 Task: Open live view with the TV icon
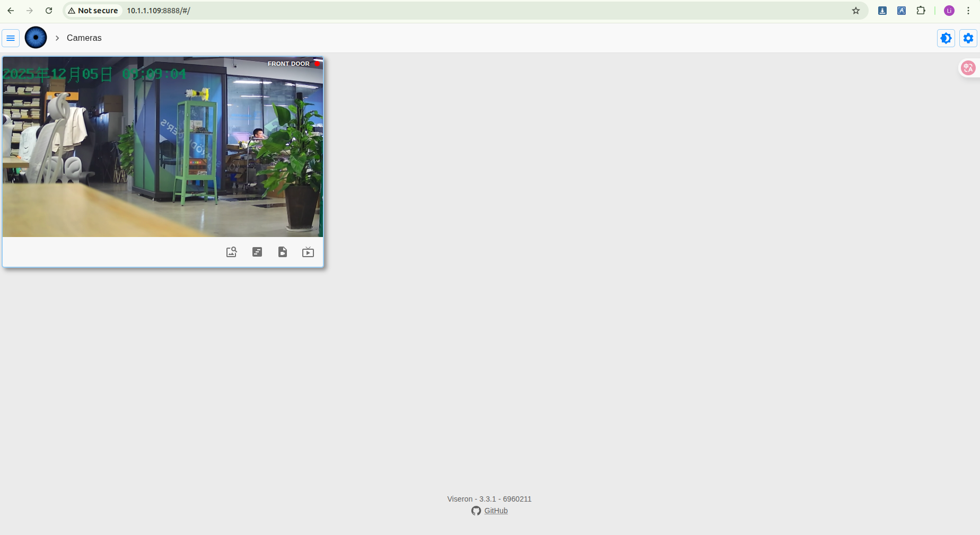(308, 252)
